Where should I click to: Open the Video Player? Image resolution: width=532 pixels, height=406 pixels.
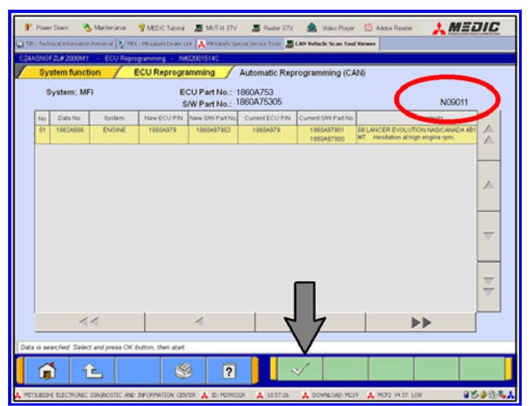(x=329, y=28)
